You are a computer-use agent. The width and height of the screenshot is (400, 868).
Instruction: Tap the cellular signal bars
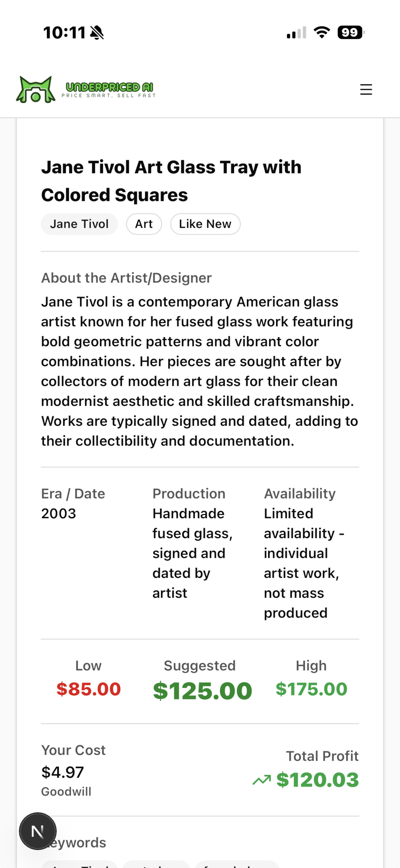(297, 33)
